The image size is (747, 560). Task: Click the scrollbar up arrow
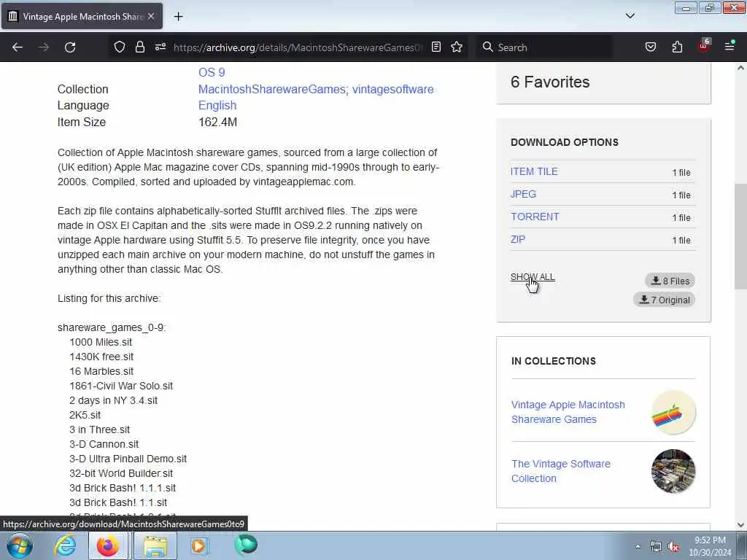(740, 68)
